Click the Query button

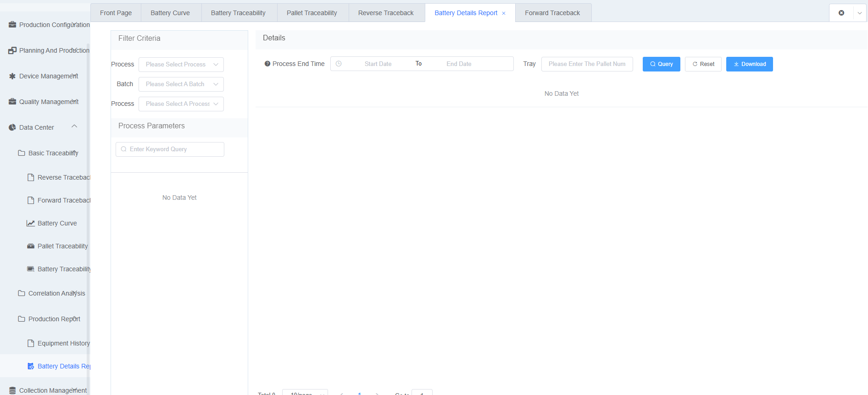pyautogui.click(x=662, y=64)
